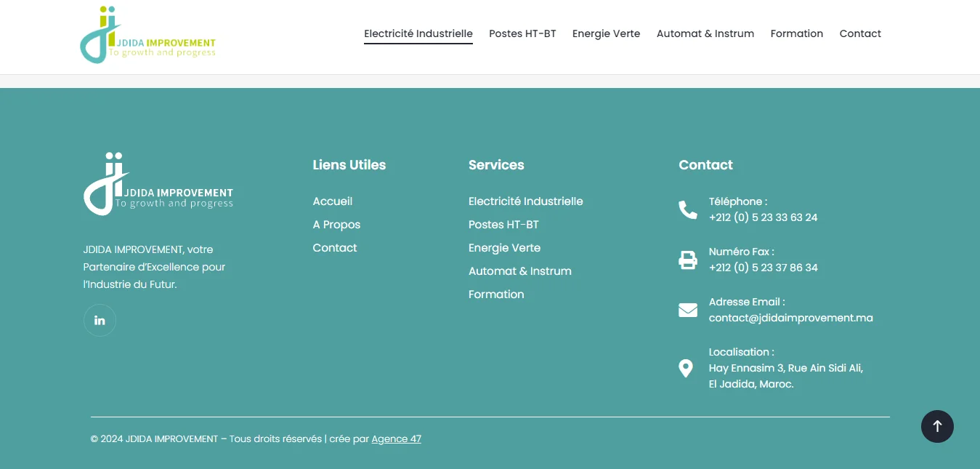Screen dimensions: 980x469
Task: Click the scroll-to-top arrow button
Action: 937,426
